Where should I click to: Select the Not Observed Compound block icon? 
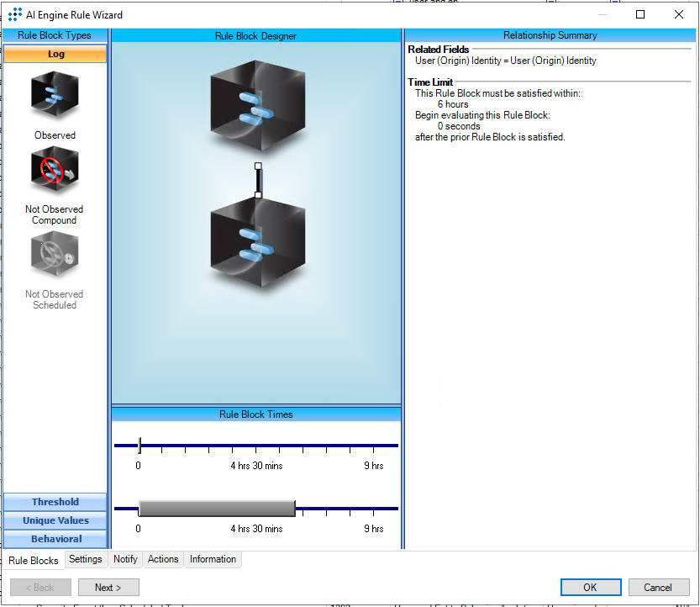coord(55,171)
